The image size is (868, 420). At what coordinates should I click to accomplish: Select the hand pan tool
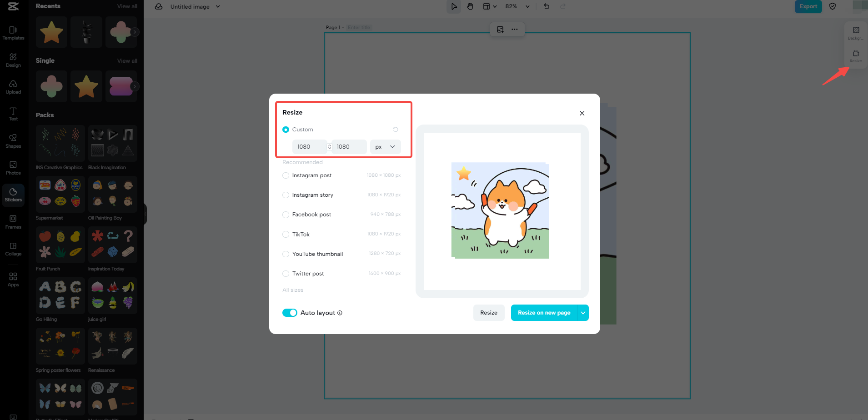(470, 6)
